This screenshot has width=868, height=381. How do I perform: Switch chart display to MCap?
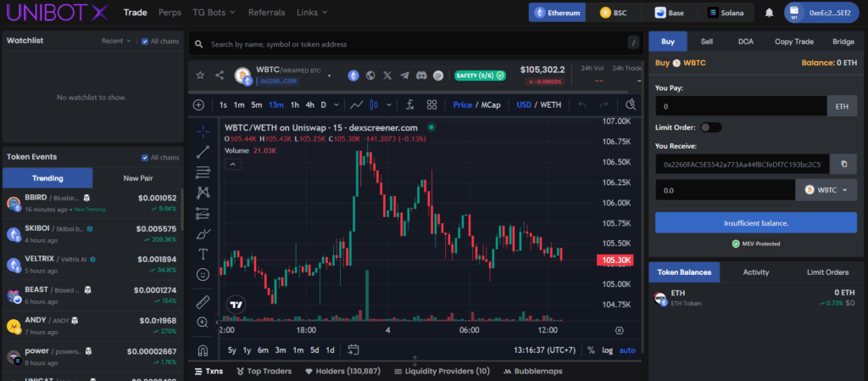click(x=491, y=104)
